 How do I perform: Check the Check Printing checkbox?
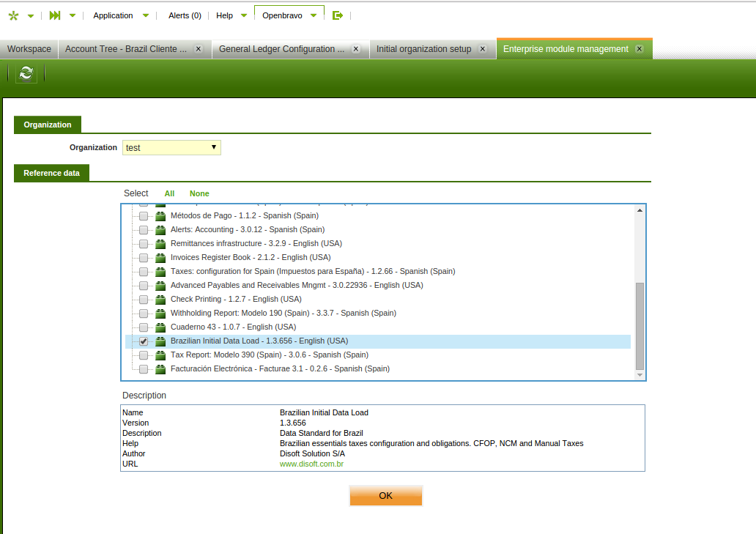click(x=144, y=300)
